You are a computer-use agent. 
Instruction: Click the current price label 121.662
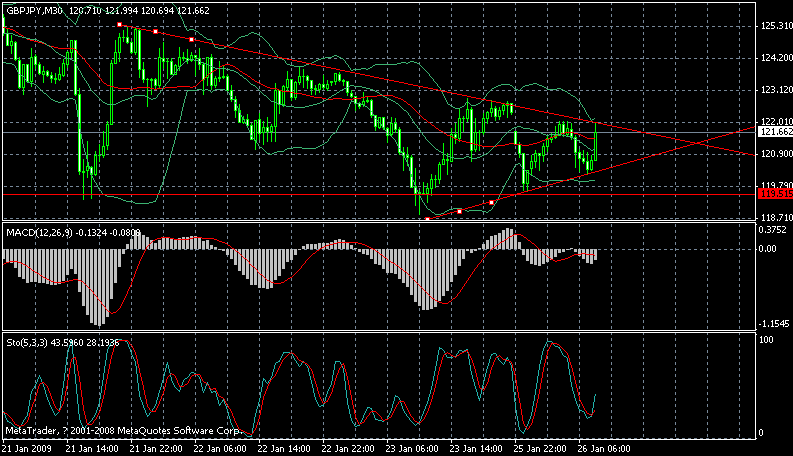point(775,132)
